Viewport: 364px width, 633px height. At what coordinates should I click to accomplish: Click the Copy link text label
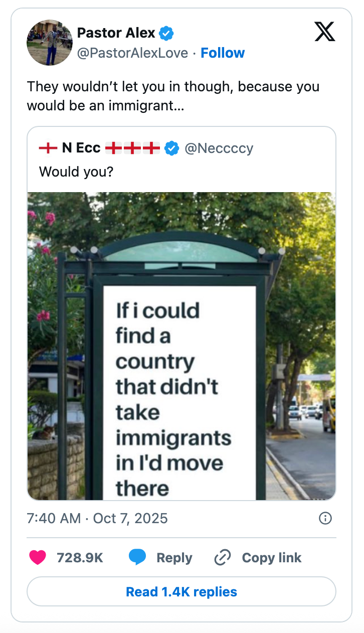tap(272, 558)
